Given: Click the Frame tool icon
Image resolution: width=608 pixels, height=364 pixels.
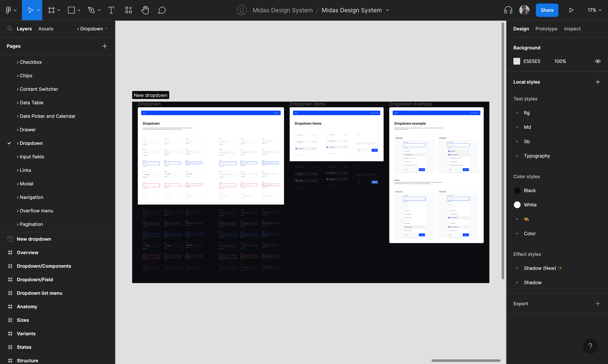Looking at the screenshot, I should pos(52,10).
